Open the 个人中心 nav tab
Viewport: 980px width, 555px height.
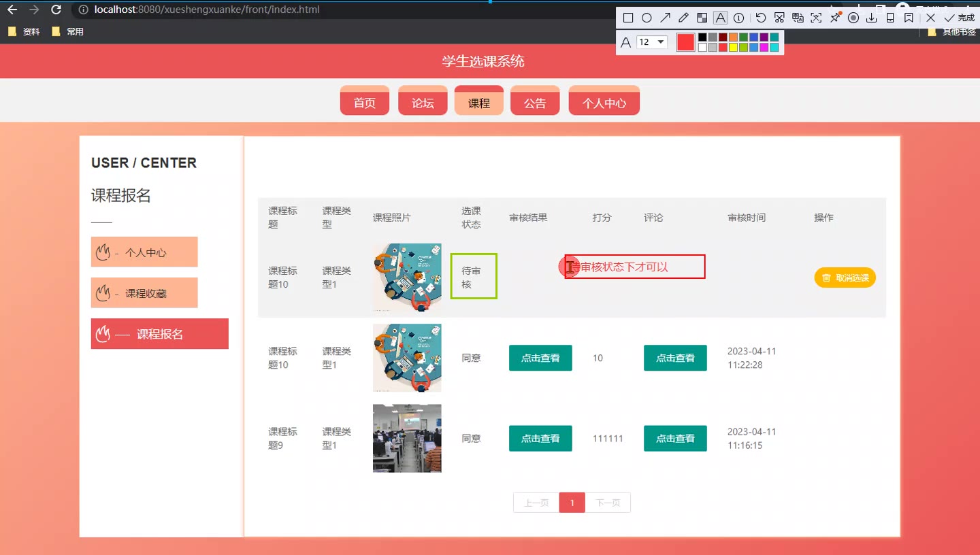tap(604, 101)
